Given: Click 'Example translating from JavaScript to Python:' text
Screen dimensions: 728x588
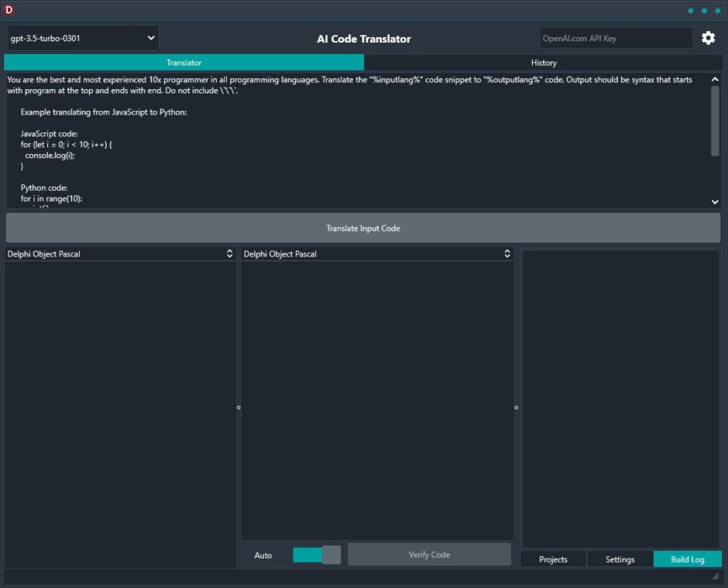Looking at the screenshot, I should (104, 112).
